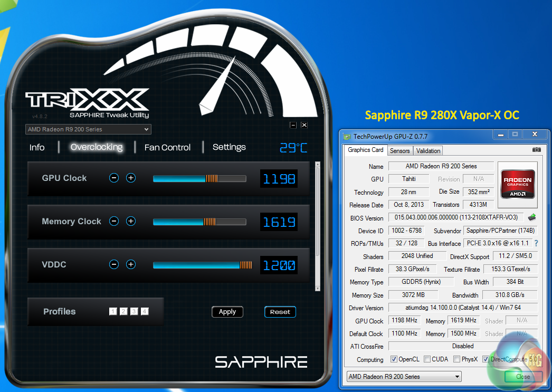The width and height of the screenshot is (552, 392).
Task: Switch to the Overclocking tab
Action: coord(97,147)
